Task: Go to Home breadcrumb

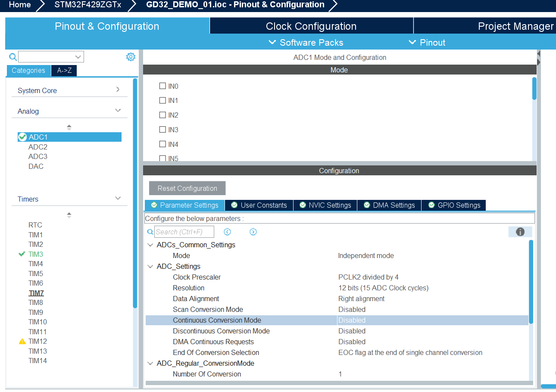Action: tap(20, 5)
